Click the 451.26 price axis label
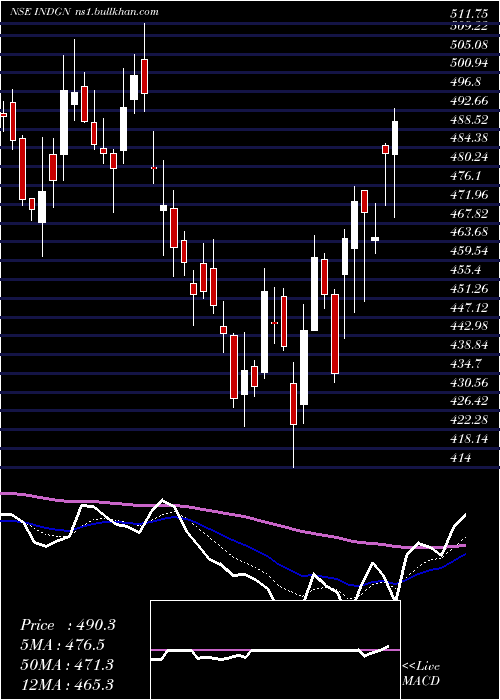This screenshot has width=500, height=700. click(469, 288)
